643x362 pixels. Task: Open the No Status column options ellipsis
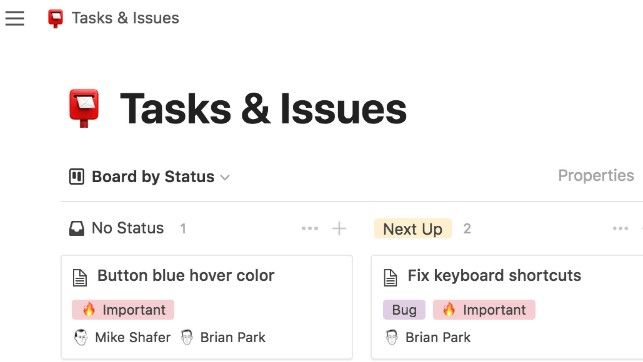pyautogui.click(x=310, y=228)
